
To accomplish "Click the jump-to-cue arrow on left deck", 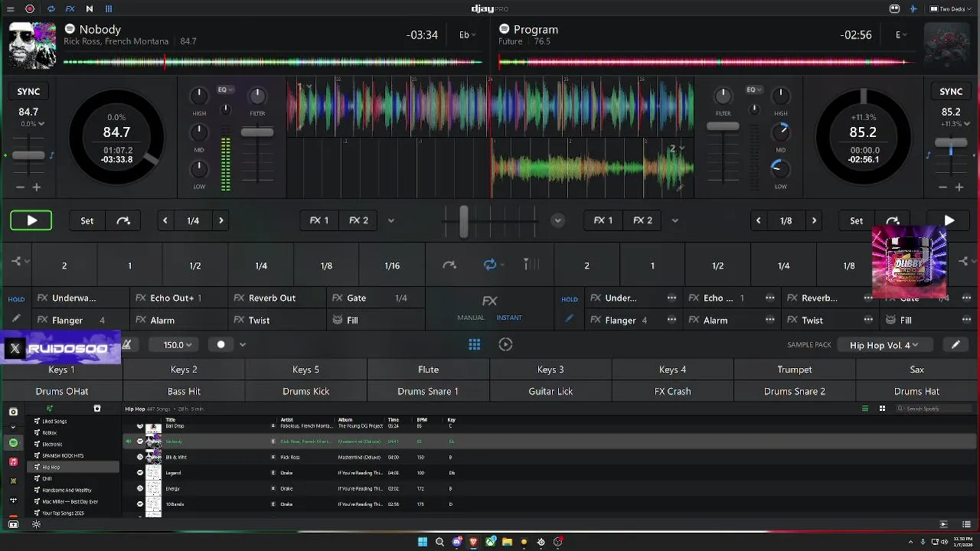I will point(123,220).
